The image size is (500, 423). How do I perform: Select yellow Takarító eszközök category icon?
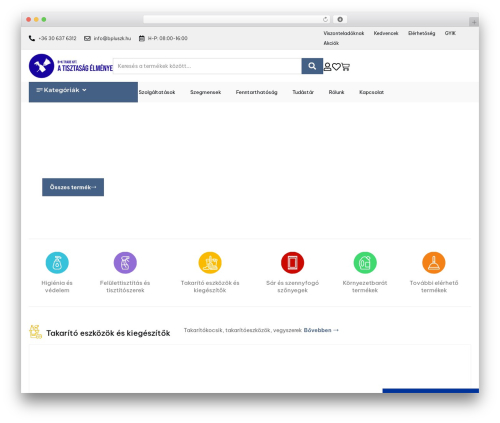[x=210, y=263]
